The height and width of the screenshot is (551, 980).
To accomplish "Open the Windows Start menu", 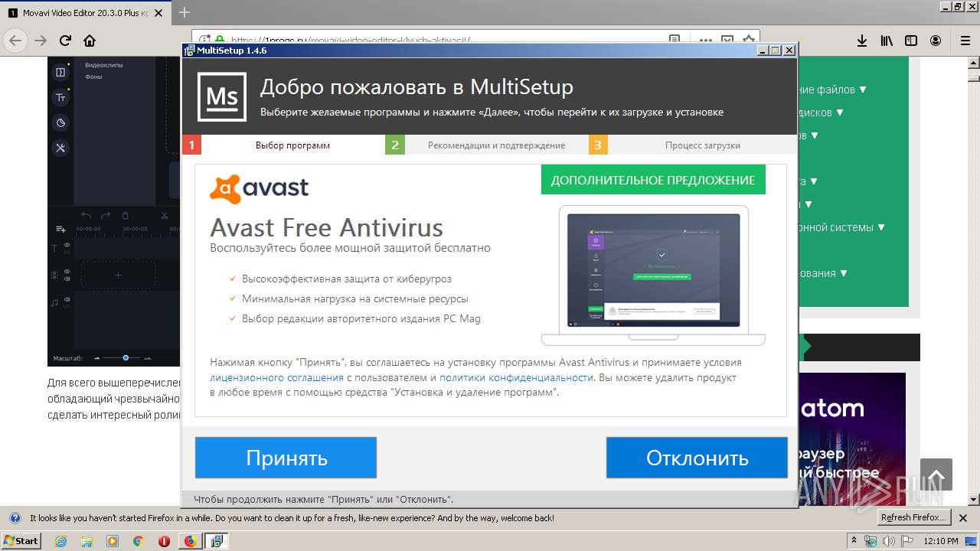I will (x=21, y=540).
